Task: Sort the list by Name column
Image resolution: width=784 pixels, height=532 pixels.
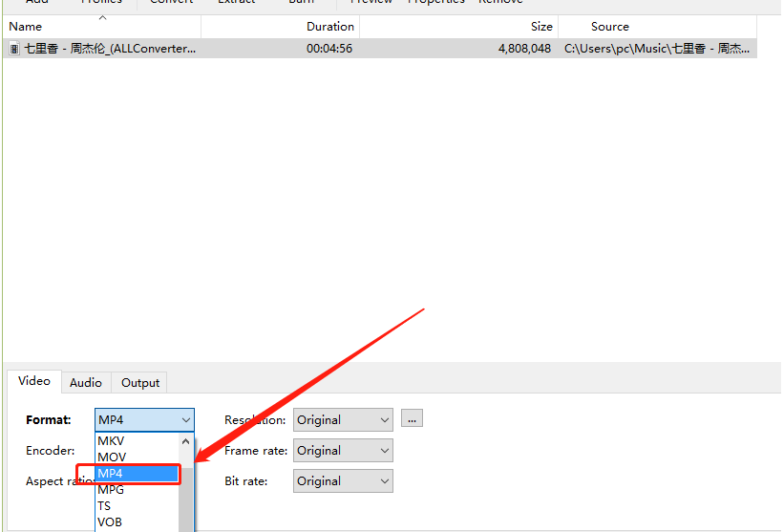Action: click(x=102, y=27)
